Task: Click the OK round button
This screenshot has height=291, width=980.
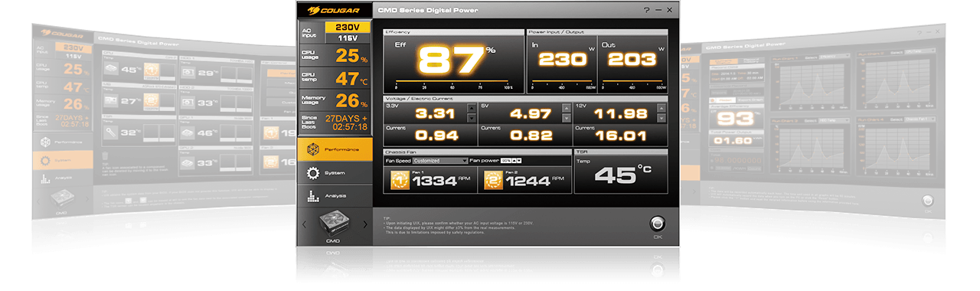Action: (657, 224)
